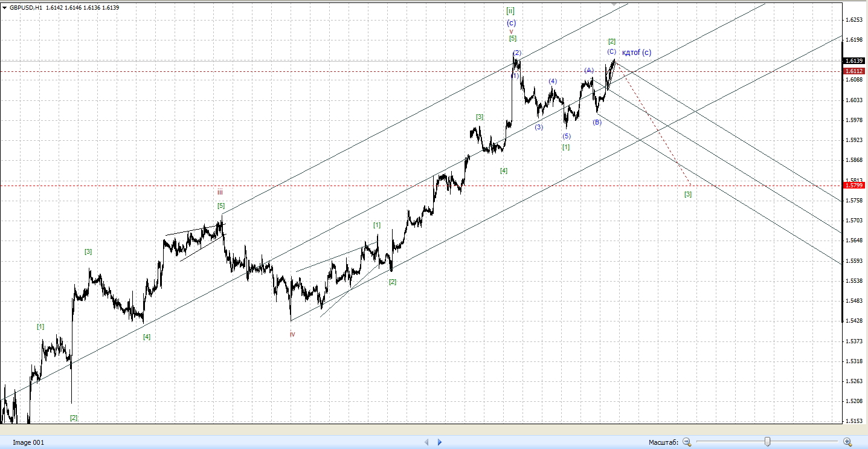The height and width of the screenshot is (449, 868).
Task: Go to the previous image arrow
Action: coord(426,442)
